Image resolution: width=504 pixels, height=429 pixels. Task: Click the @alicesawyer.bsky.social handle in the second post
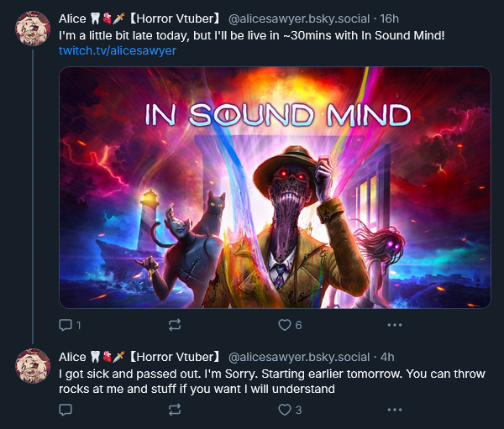pyautogui.click(x=299, y=357)
